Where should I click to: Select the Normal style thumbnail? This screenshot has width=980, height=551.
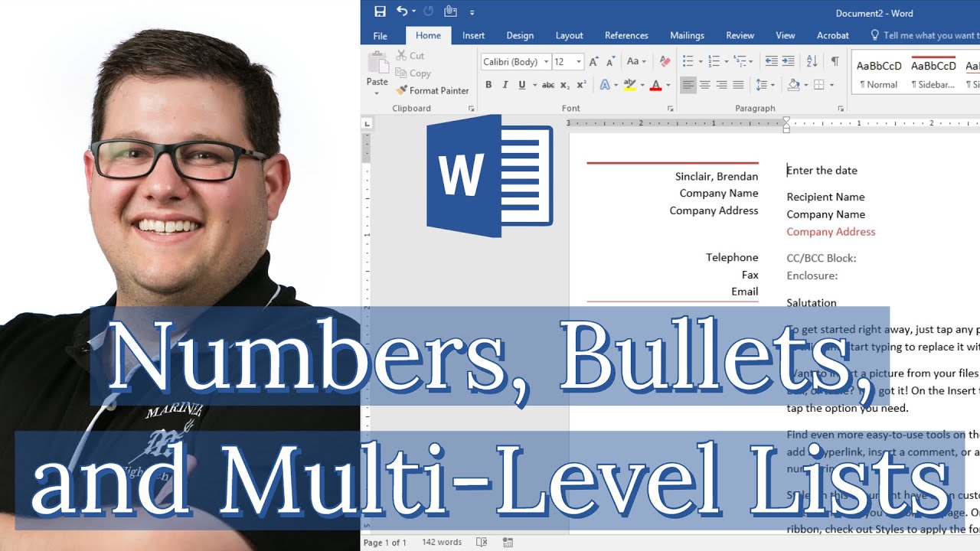click(x=878, y=74)
